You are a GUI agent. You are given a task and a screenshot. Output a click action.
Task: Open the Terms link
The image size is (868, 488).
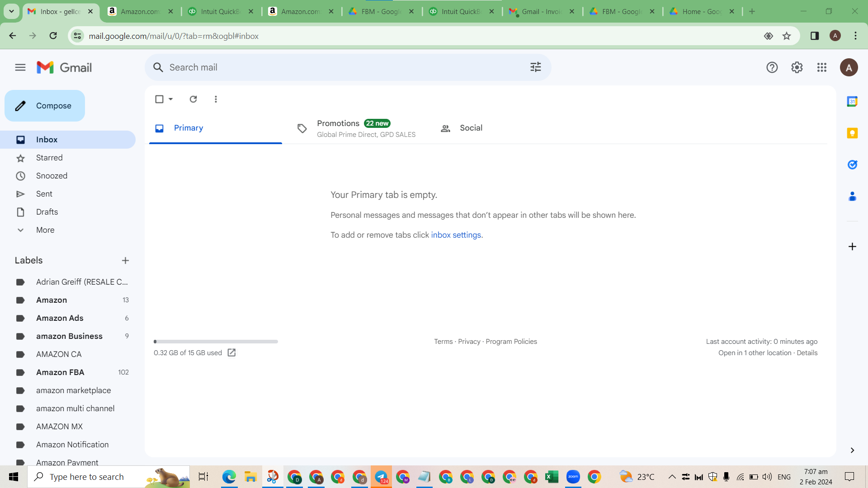pyautogui.click(x=443, y=342)
